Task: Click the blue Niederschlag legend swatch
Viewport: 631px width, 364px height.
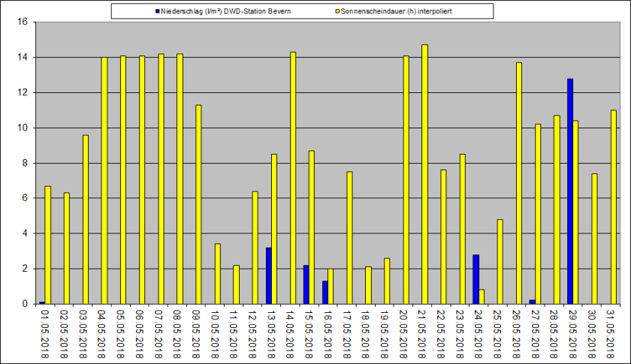Action: [x=158, y=11]
